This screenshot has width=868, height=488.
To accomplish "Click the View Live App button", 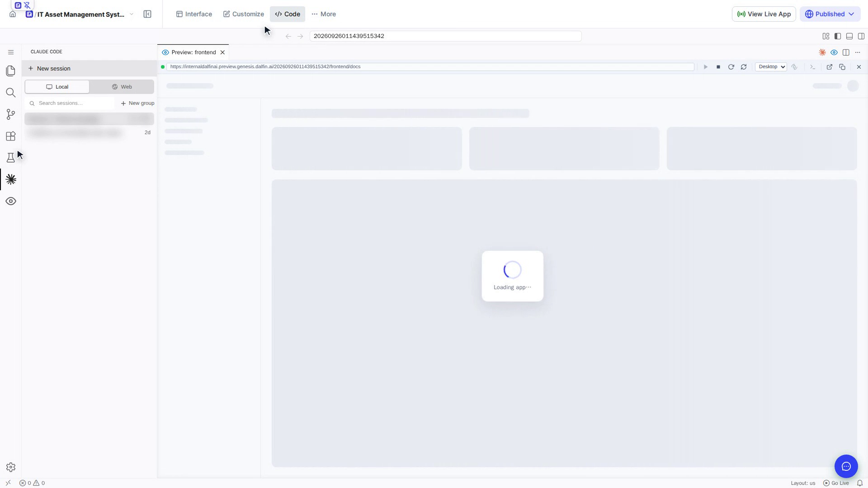I will click(764, 14).
